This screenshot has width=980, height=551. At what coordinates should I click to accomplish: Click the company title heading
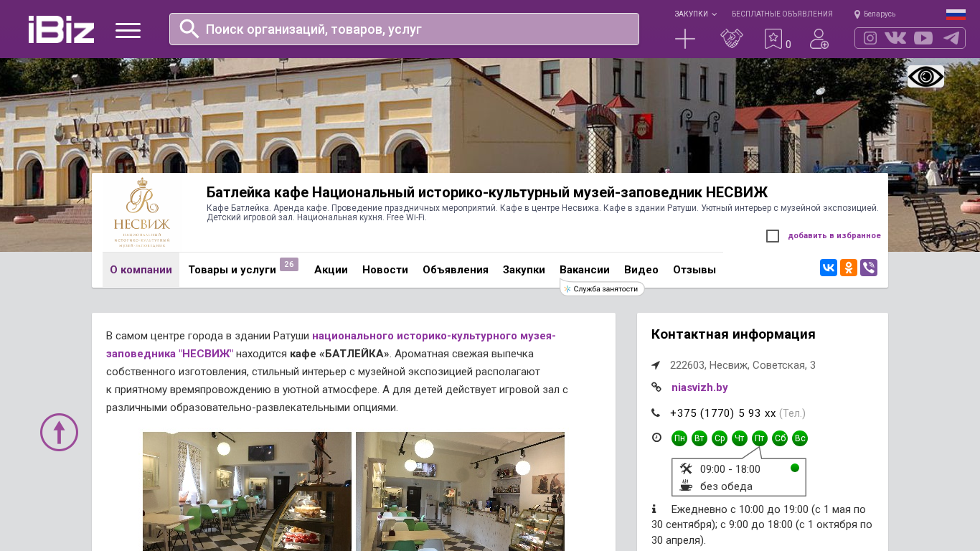[x=487, y=192]
